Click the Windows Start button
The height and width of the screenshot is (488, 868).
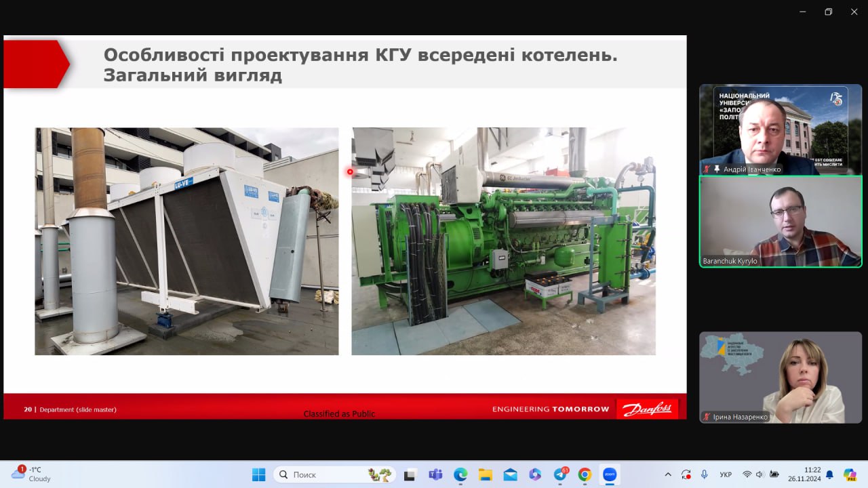pos(258,474)
